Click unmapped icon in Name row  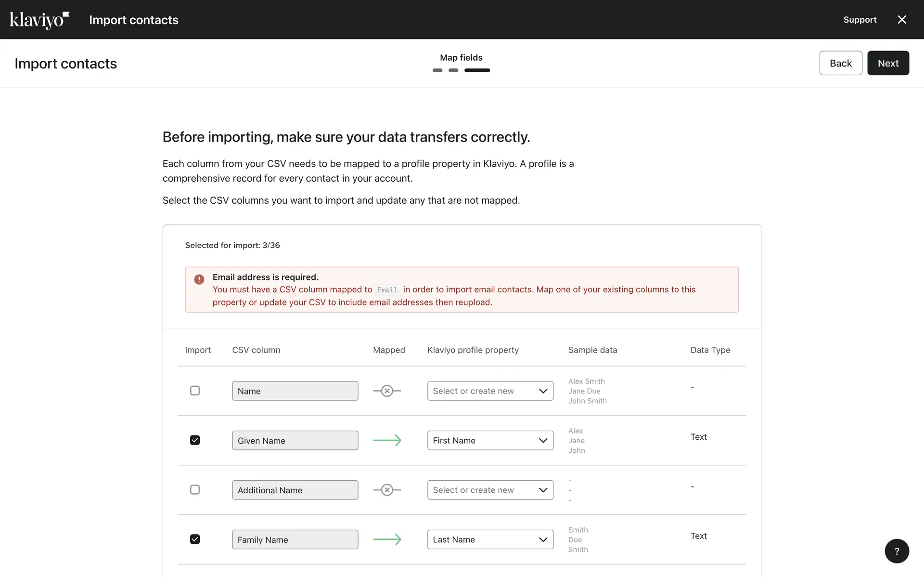(x=387, y=391)
